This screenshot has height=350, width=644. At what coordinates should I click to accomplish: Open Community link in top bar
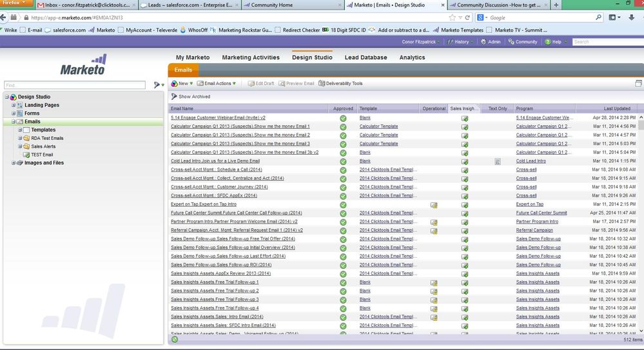522,42
